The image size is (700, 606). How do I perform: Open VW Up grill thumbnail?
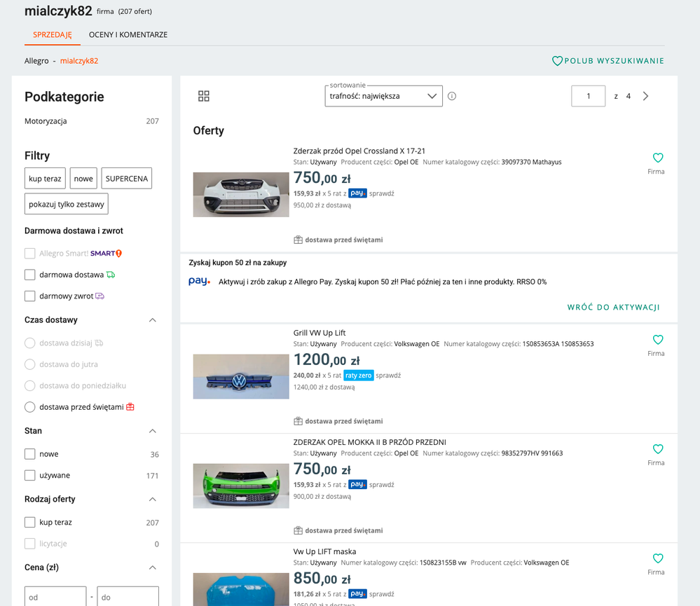click(x=241, y=377)
